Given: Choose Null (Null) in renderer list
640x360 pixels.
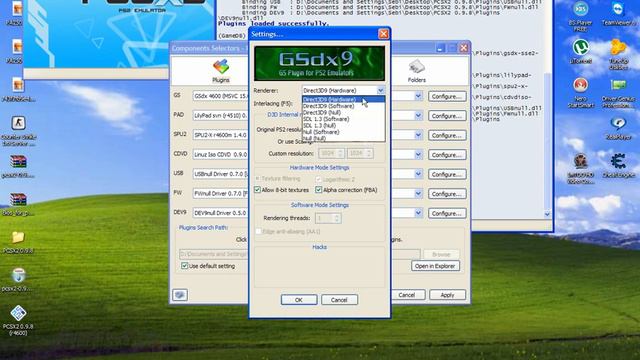Looking at the screenshot, I should [343, 138].
